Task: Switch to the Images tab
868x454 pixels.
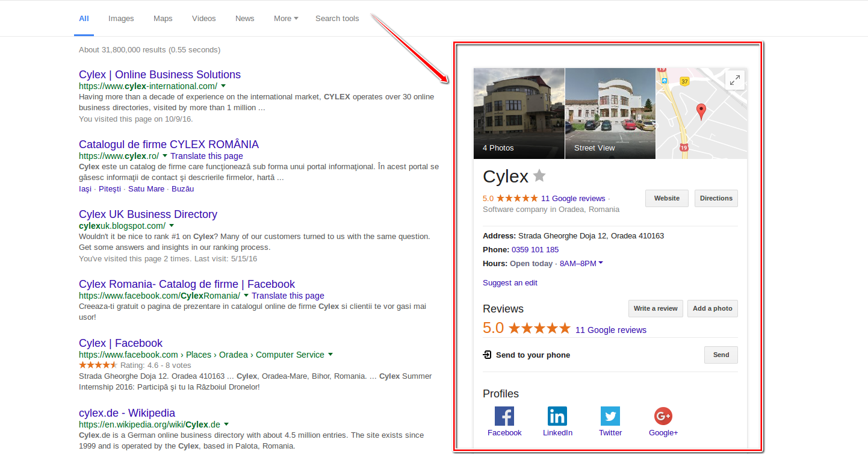Action: (x=121, y=18)
